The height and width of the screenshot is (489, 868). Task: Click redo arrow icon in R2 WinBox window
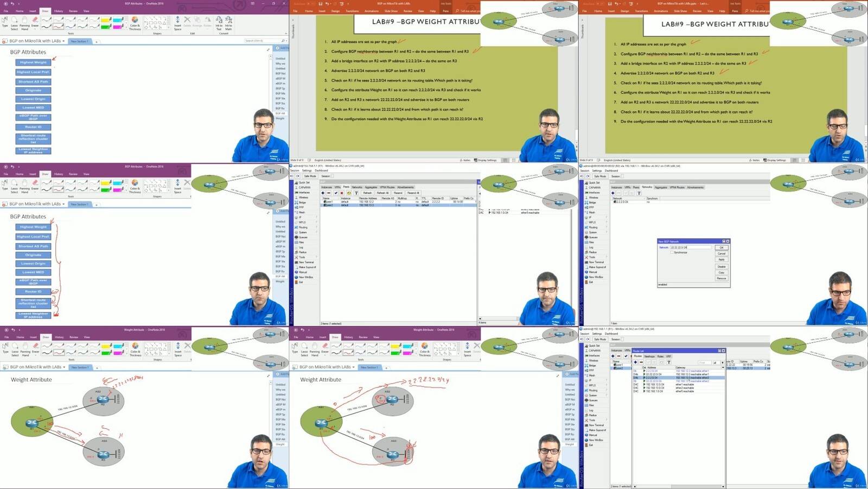(588, 176)
